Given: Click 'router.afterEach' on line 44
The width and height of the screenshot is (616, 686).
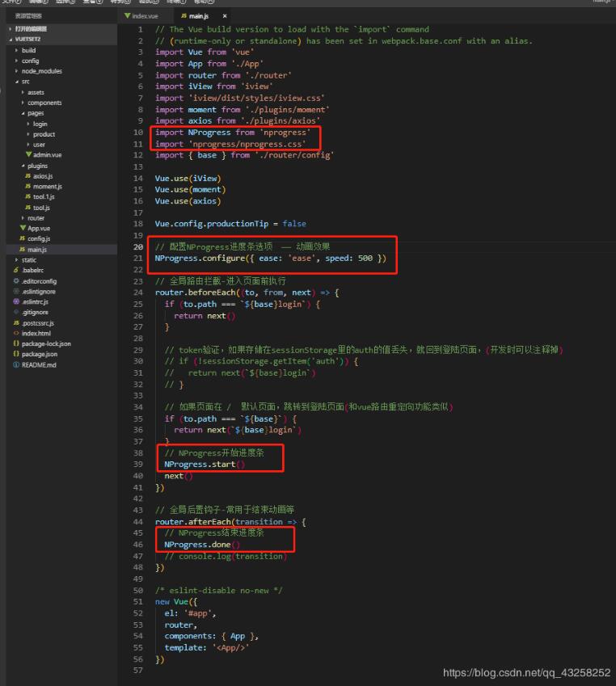Looking at the screenshot, I should point(193,521).
